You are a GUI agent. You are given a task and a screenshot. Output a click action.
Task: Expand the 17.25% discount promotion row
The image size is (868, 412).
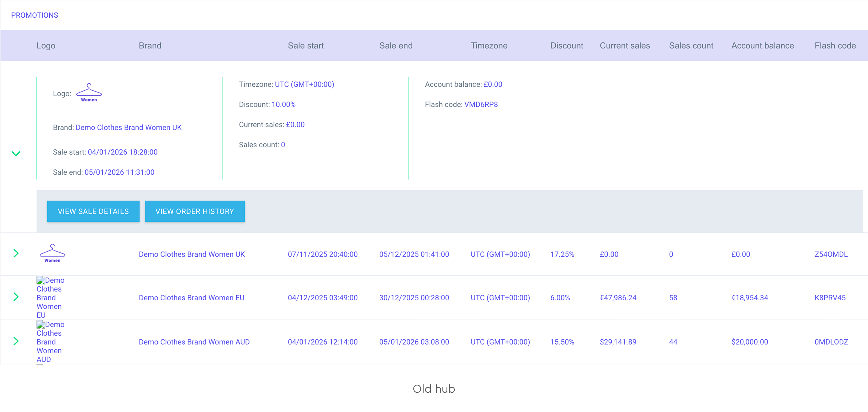(x=16, y=253)
